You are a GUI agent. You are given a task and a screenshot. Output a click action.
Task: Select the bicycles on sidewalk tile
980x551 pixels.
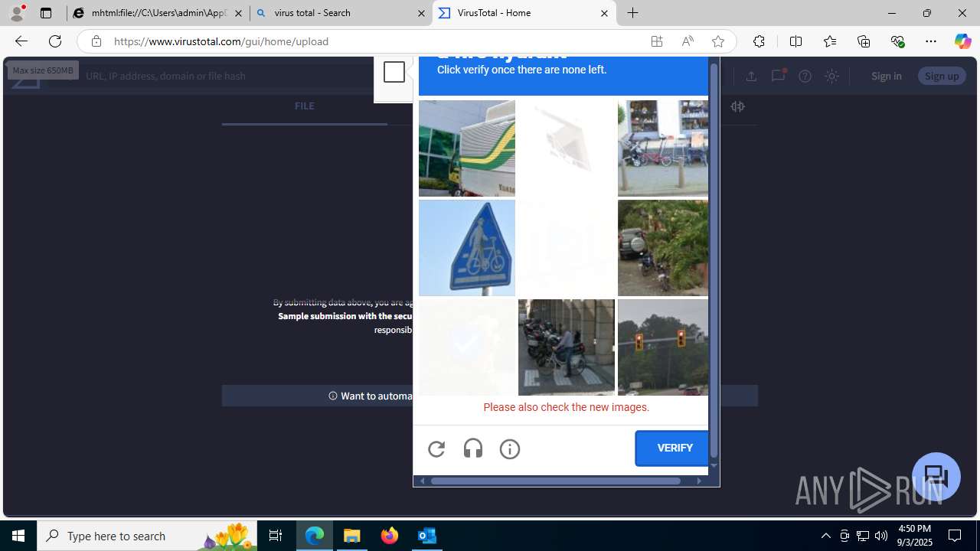[663, 148]
